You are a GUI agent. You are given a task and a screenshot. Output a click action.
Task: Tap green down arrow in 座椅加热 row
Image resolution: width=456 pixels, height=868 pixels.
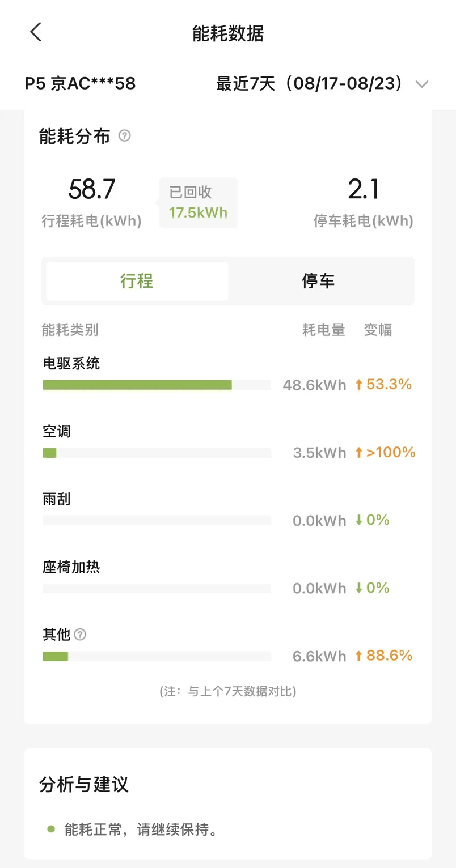coord(358,588)
